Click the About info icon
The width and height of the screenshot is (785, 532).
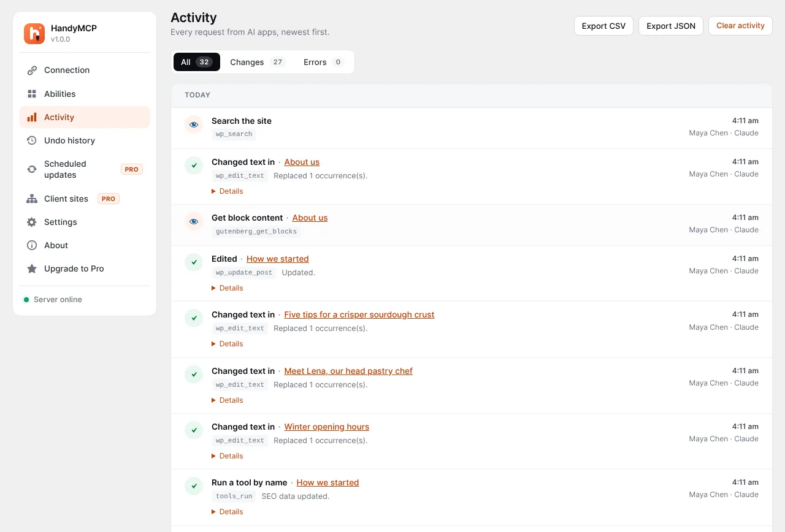(32, 245)
